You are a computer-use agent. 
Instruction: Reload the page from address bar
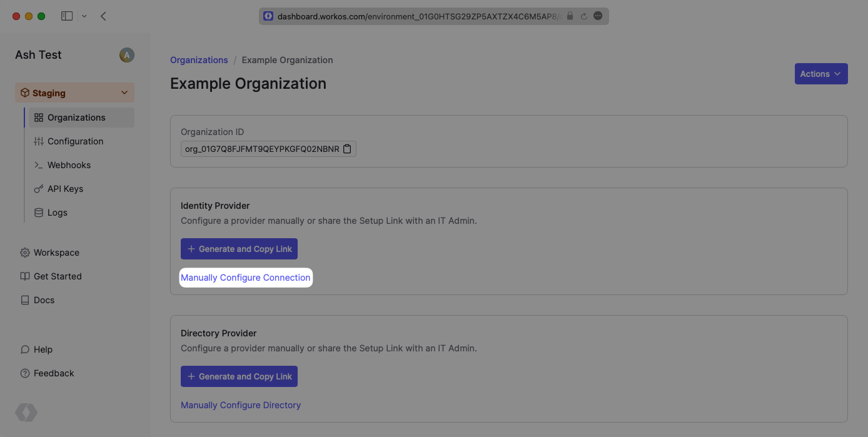pyautogui.click(x=583, y=16)
